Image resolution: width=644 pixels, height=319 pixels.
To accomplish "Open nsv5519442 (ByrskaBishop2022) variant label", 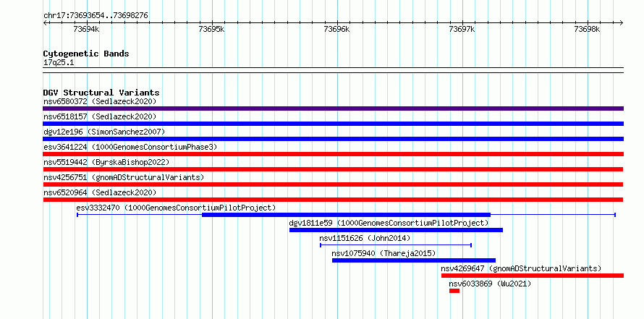I will 106,162.
